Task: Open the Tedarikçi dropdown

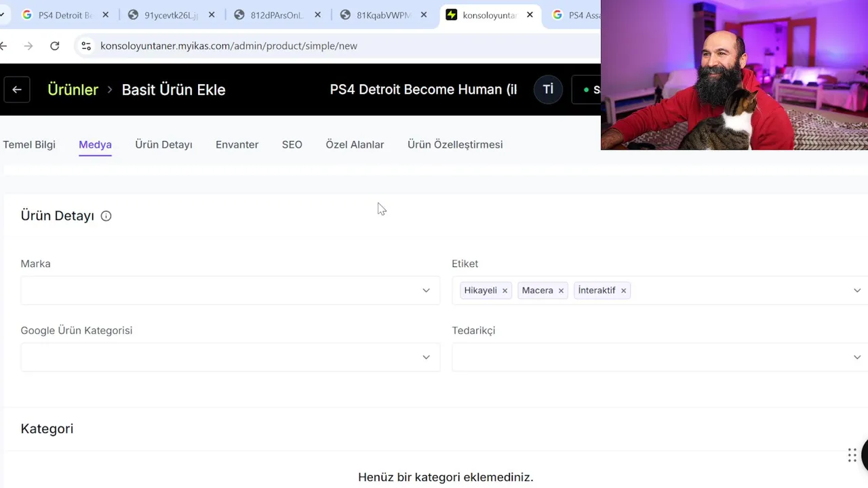Action: (x=660, y=357)
